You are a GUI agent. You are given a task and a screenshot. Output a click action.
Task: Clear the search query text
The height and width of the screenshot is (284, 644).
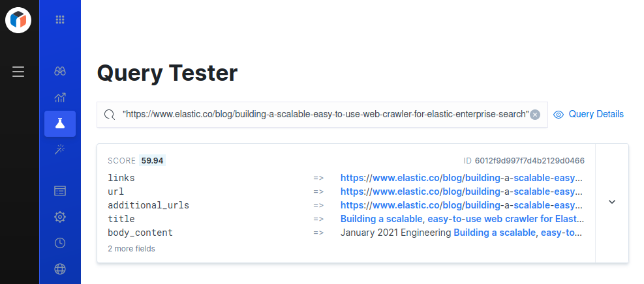pyautogui.click(x=535, y=115)
